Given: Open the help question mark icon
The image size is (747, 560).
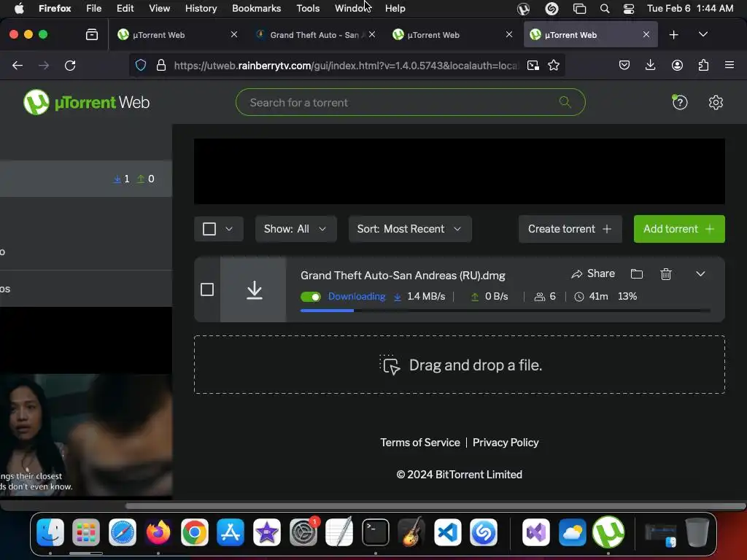Looking at the screenshot, I should 680,102.
